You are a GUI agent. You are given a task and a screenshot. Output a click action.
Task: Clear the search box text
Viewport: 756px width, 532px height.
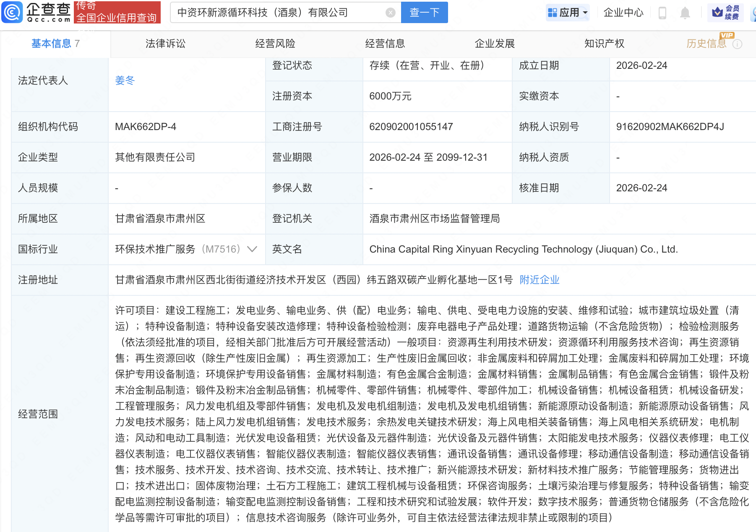point(390,13)
